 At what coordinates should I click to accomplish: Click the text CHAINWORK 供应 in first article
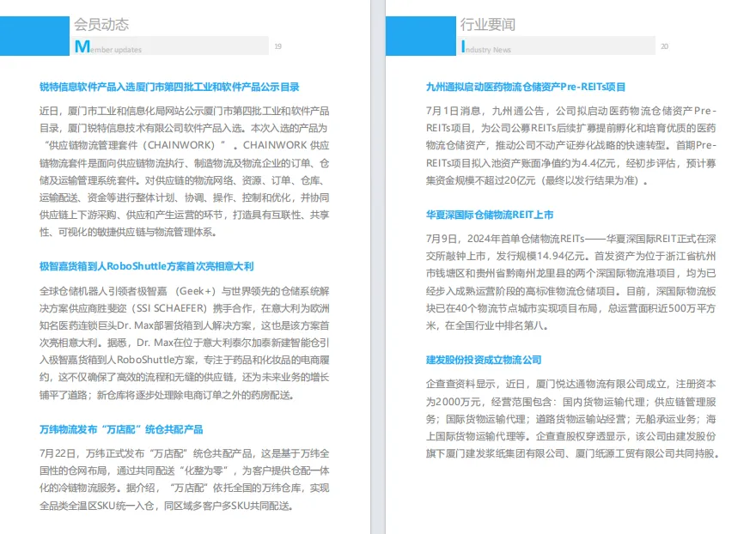click(286, 145)
